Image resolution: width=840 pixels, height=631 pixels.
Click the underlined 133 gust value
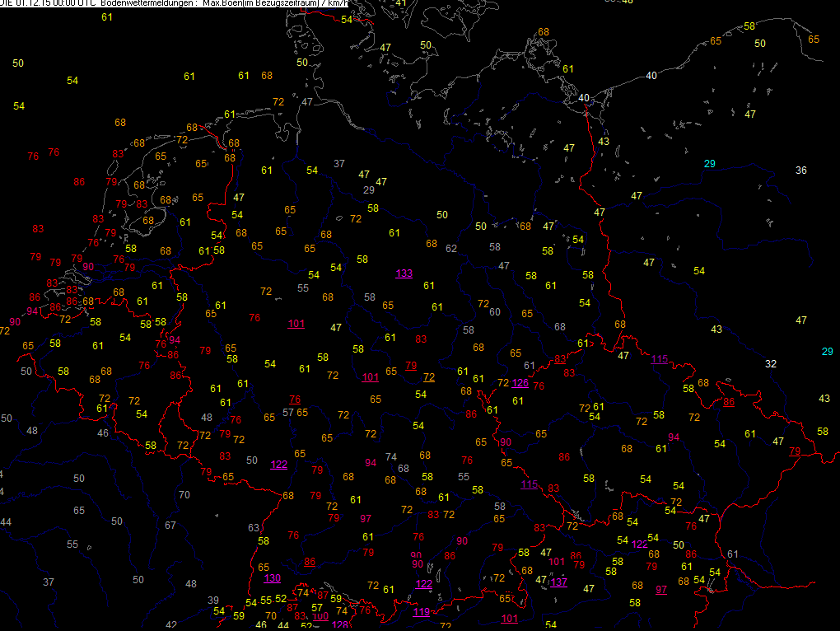coord(404,273)
